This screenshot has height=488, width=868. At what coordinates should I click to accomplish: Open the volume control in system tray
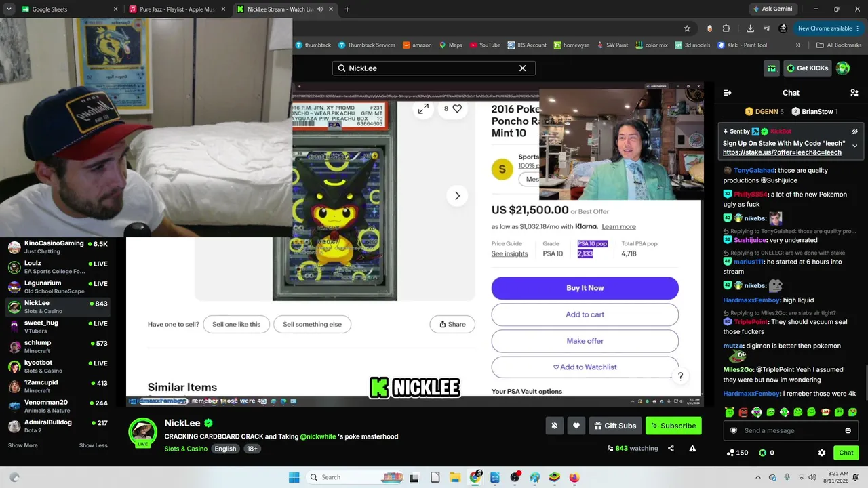click(812, 477)
